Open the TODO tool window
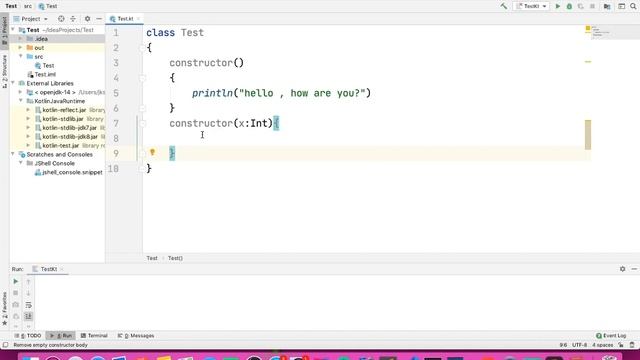The width and height of the screenshot is (640, 360). pos(28,336)
